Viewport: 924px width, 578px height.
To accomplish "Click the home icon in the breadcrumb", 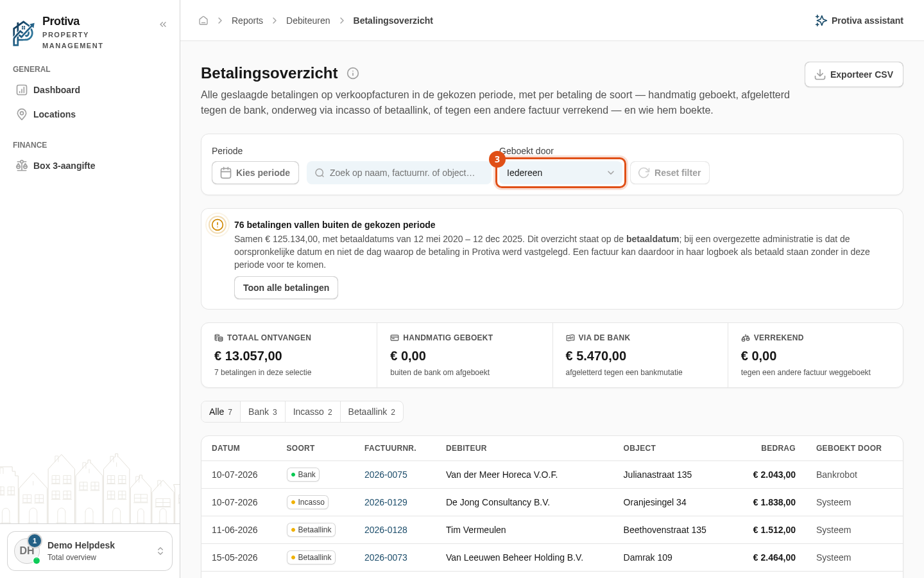I will [203, 21].
